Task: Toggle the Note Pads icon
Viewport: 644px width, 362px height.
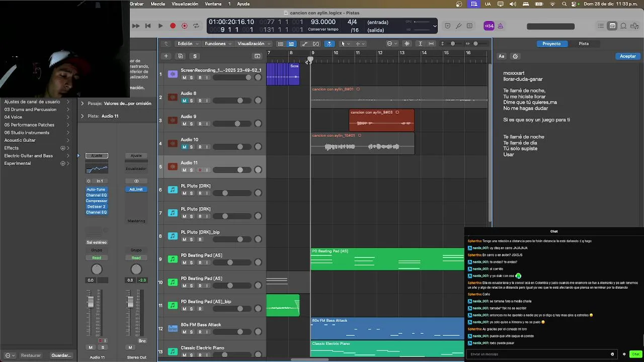Action: (x=612, y=26)
